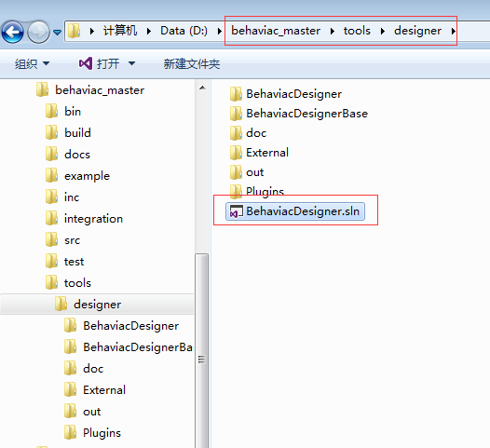Open the dropdown arrow next to 打开
Viewport: 490px width, 448px height.
tap(132, 63)
